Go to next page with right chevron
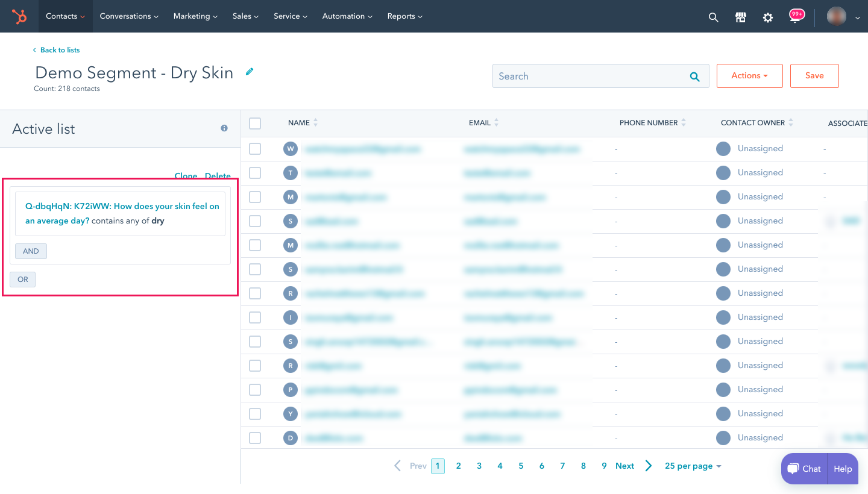868x494 pixels. click(x=649, y=466)
